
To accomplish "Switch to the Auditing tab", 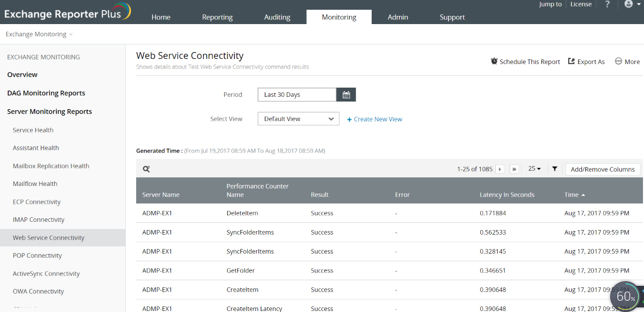I will pos(277,17).
